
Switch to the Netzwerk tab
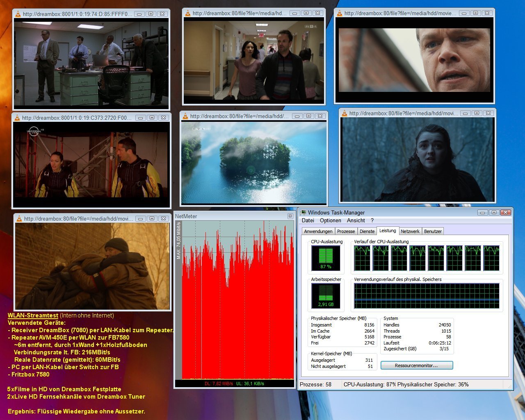coord(410,231)
